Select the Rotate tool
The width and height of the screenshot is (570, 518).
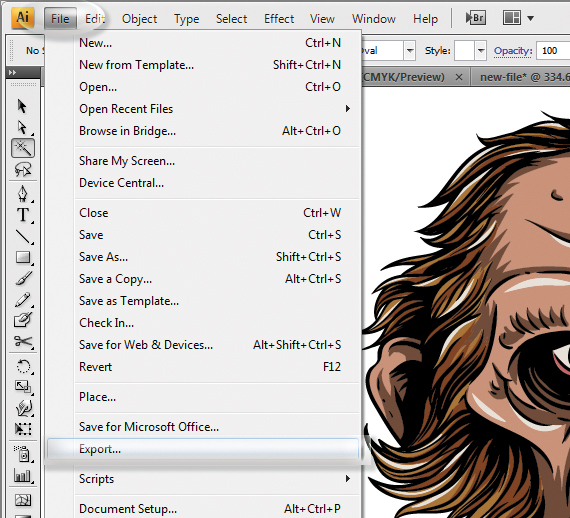[24, 366]
